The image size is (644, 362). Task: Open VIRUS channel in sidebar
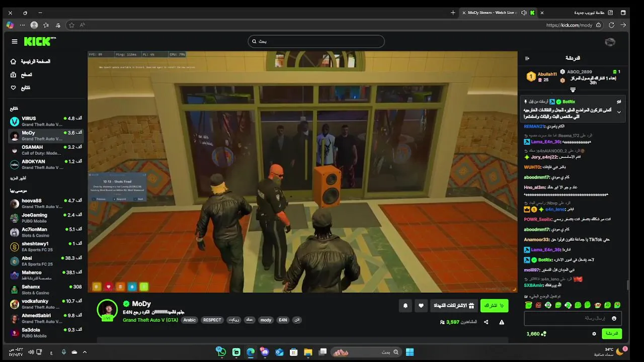(46, 121)
